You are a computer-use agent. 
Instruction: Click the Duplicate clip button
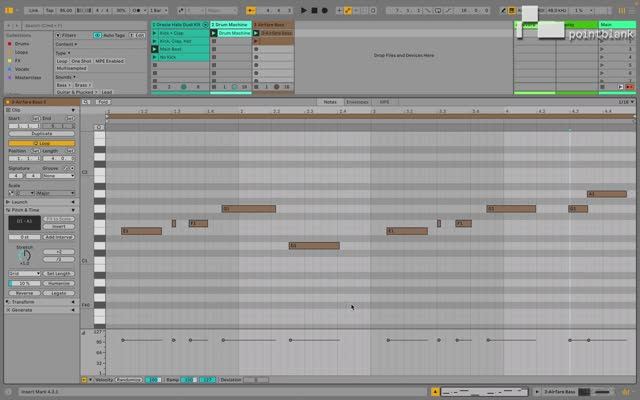tap(42, 133)
